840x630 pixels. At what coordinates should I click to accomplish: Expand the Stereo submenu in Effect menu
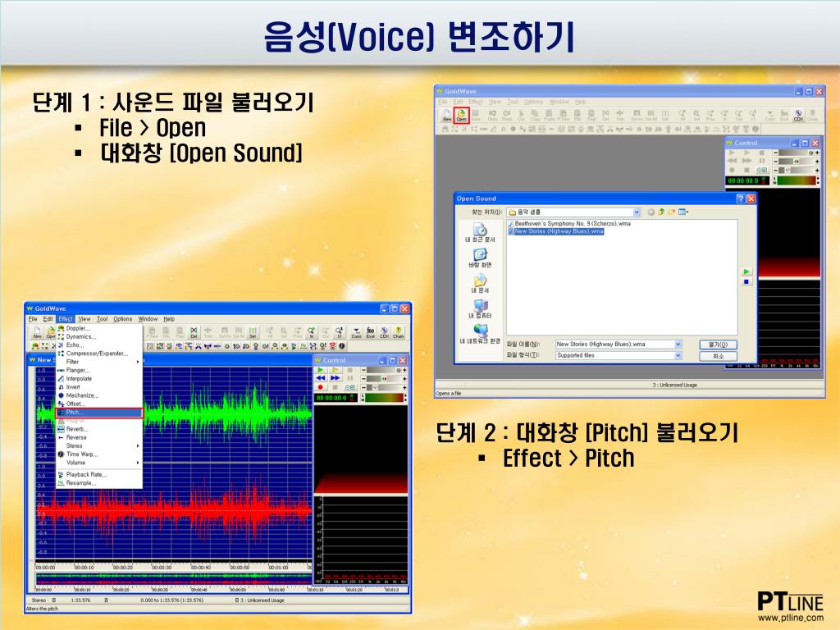(x=98, y=445)
